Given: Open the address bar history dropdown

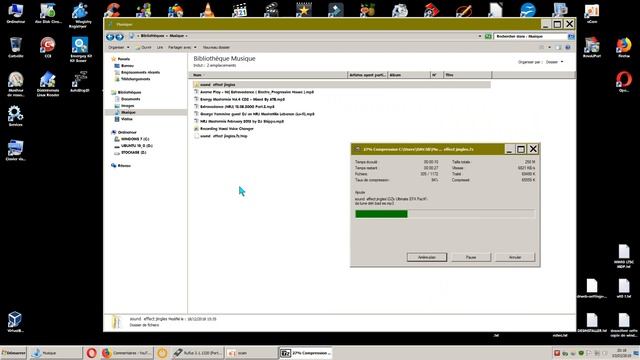Looking at the screenshot, I should point(480,36).
